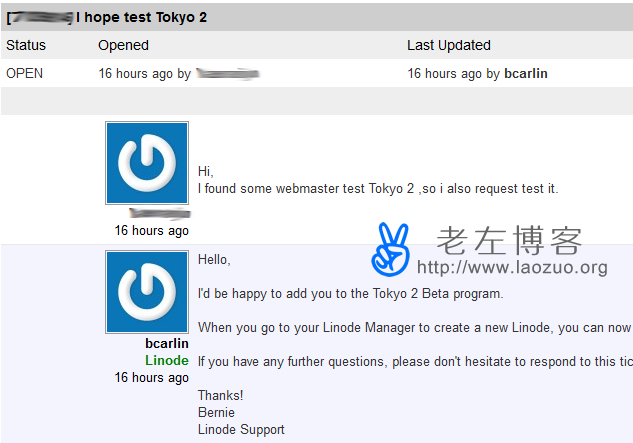Click the blurred username below the customer avatar

tap(159, 214)
